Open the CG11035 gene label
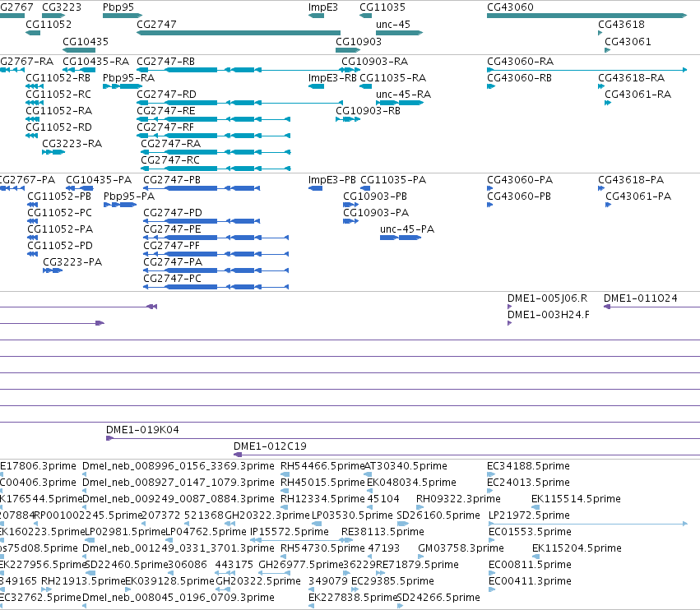 coord(382,7)
